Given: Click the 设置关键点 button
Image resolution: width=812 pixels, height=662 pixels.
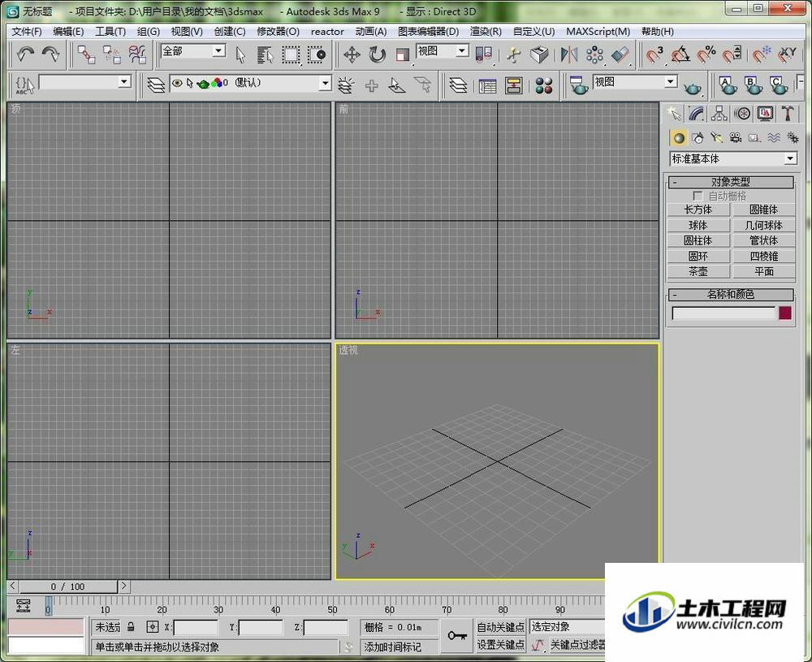Looking at the screenshot, I should tap(500, 645).
